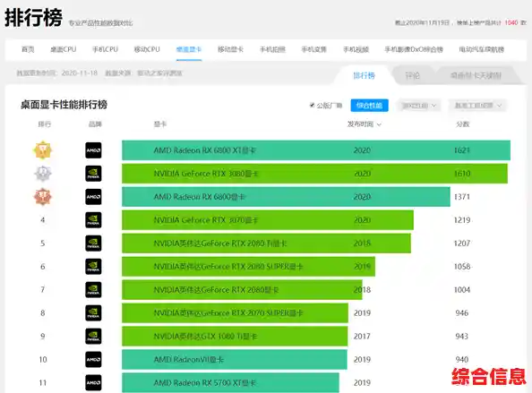Click rank number 4 in the list
Image resolution: width=532 pixels, height=393 pixels.
(43, 220)
